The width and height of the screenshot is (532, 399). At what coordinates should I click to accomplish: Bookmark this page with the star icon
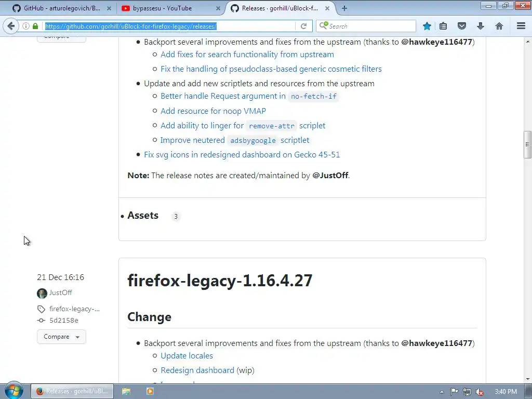pos(427,26)
